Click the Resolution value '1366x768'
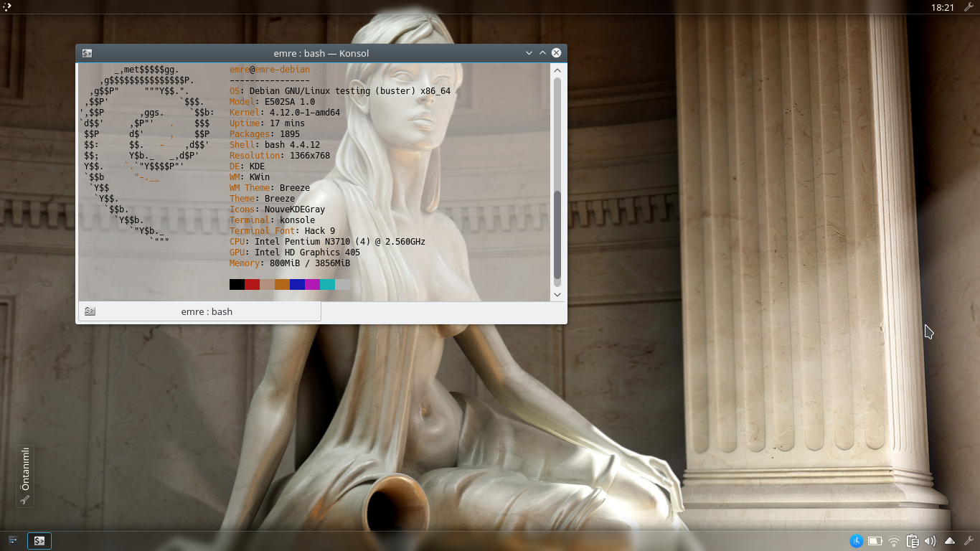Viewport: 980px width, 551px height. [x=310, y=156]
